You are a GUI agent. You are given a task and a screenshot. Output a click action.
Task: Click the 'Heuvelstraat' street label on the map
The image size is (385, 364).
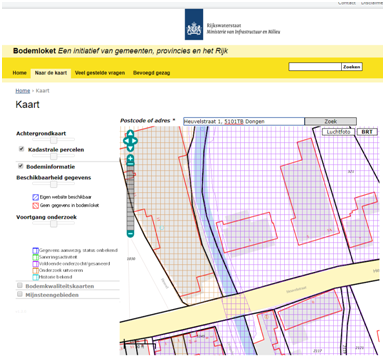[296, 290]
